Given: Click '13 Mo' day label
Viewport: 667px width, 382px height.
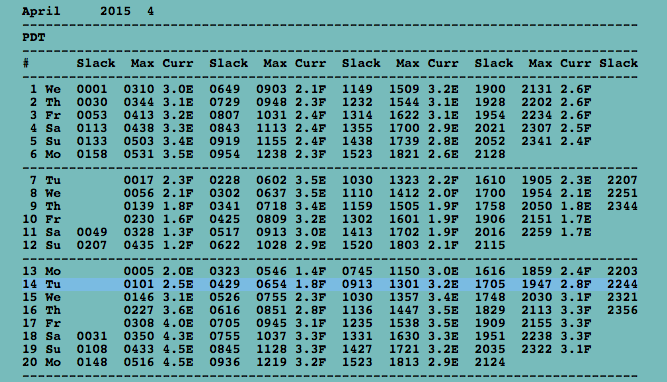Looking at the screenshot, I should pos(41,271).
